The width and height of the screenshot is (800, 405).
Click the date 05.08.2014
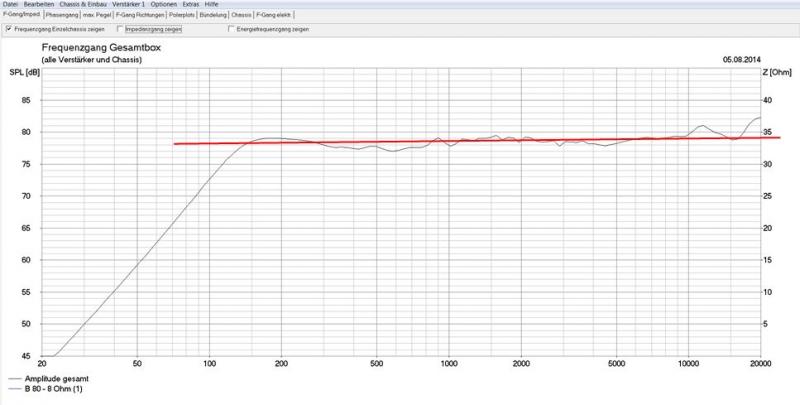[741, 60]
